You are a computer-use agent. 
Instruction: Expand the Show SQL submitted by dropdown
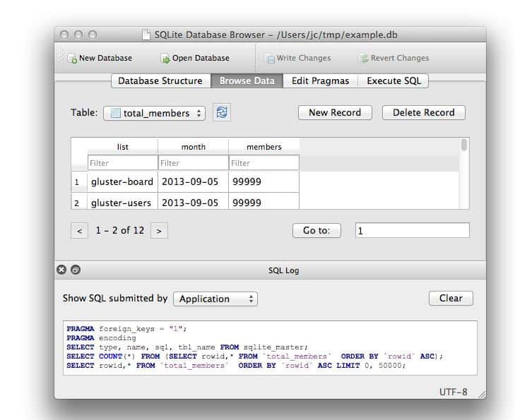coord(215,299)
